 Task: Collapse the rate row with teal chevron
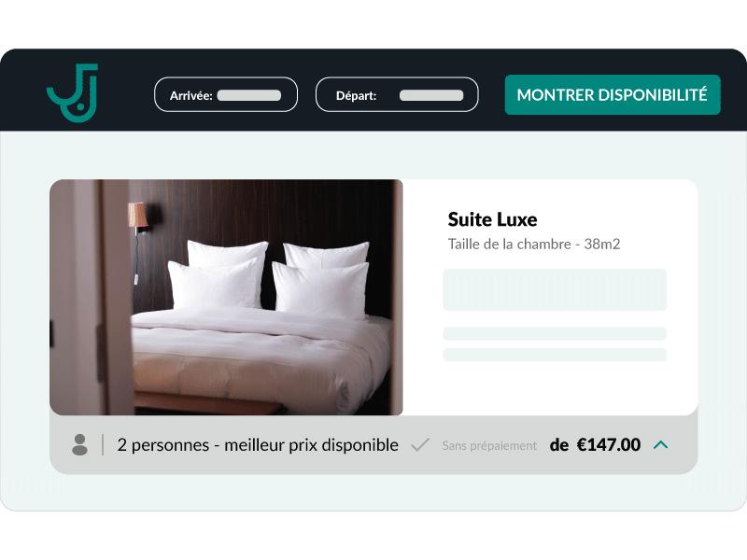pyautogui.click(x=661, y=445)
